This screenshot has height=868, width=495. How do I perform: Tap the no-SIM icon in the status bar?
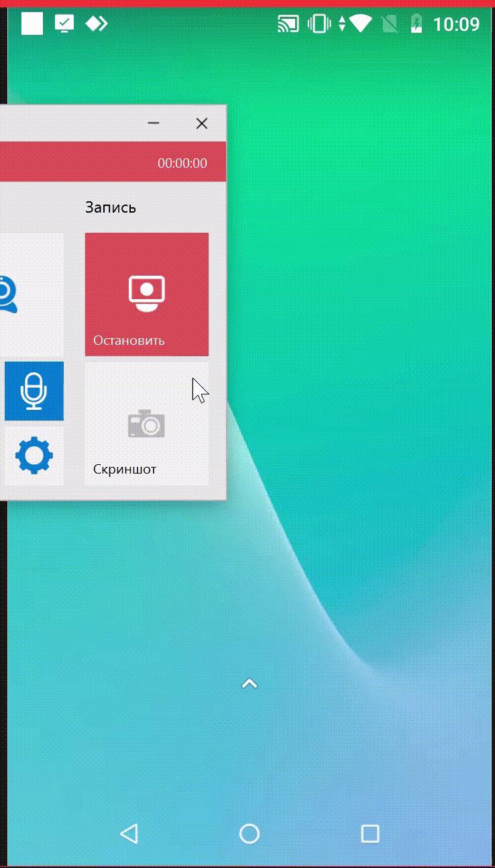390,25
